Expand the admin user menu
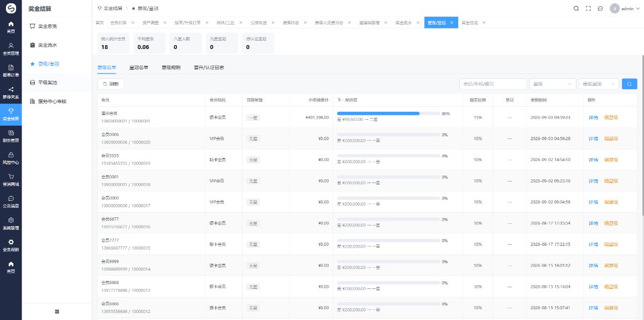Screen dimensions: 644x320 (626, 9)
